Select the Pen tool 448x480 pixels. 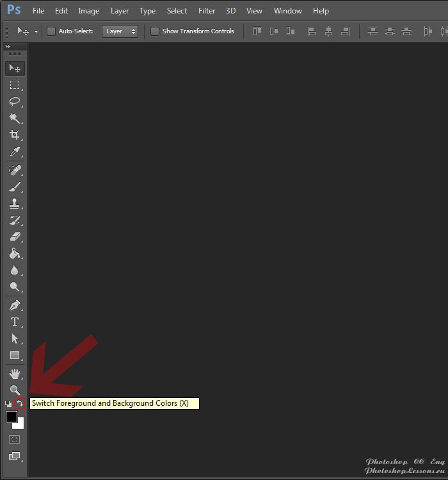[14, 305]
